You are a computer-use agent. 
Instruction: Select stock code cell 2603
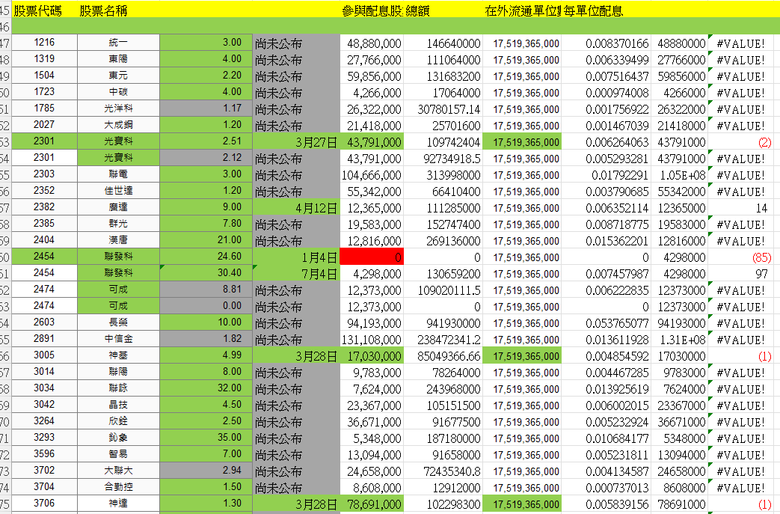(44, 322)
